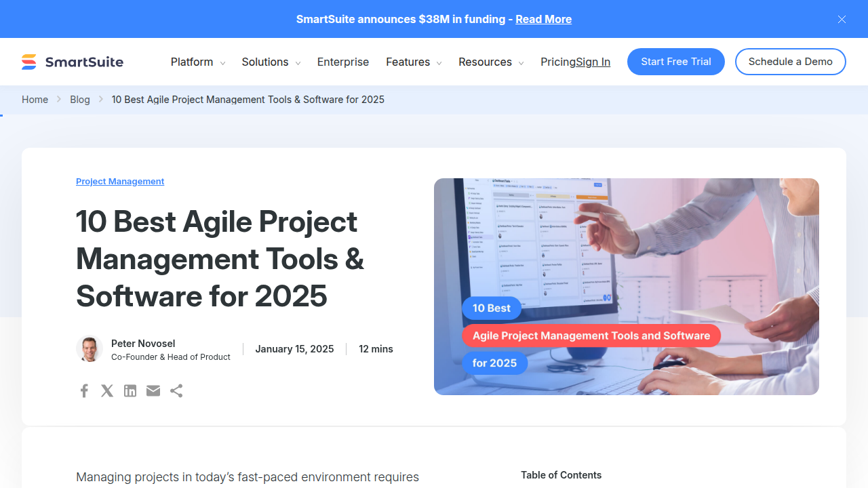This screenshot has height=488, width=868.
Task: Open Read More funding link
Action: pyautogui.click(x=543, y=19)
